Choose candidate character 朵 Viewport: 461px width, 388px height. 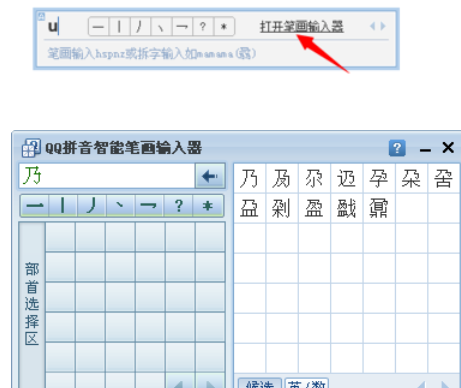point(411,178)
